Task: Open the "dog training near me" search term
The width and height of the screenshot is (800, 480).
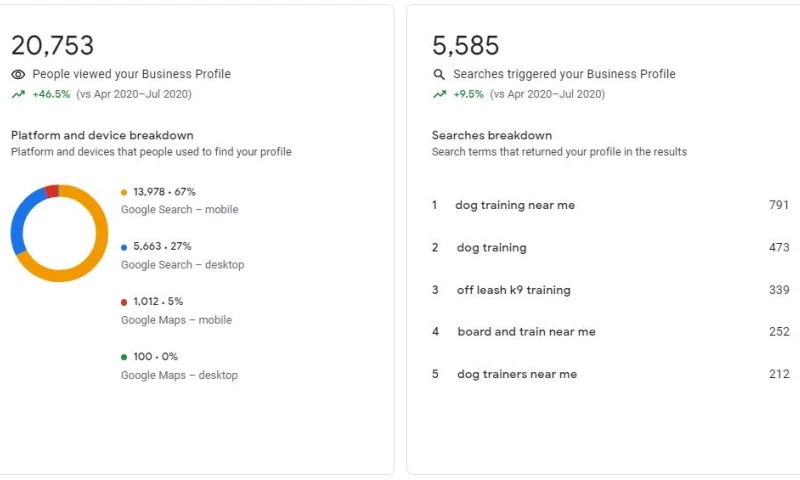Action: (x=515, y=205)
